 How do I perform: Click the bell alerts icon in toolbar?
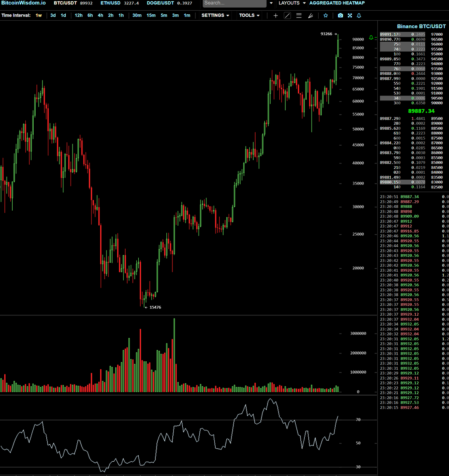coord(359,15)
